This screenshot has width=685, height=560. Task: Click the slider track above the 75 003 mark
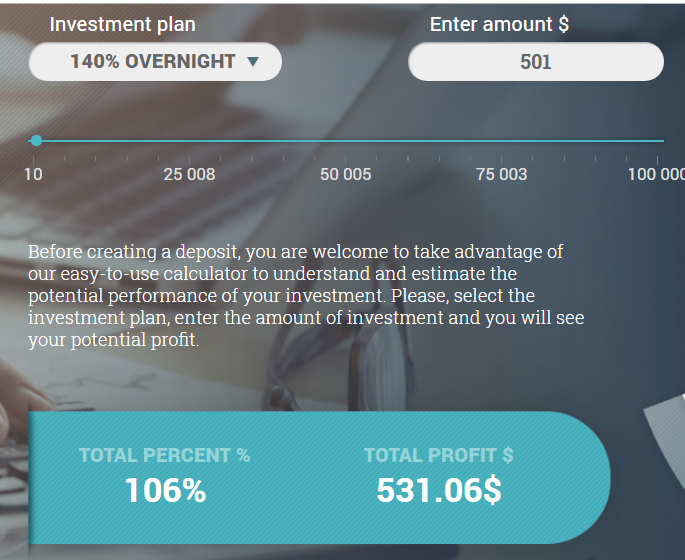[x=502, y=141]
